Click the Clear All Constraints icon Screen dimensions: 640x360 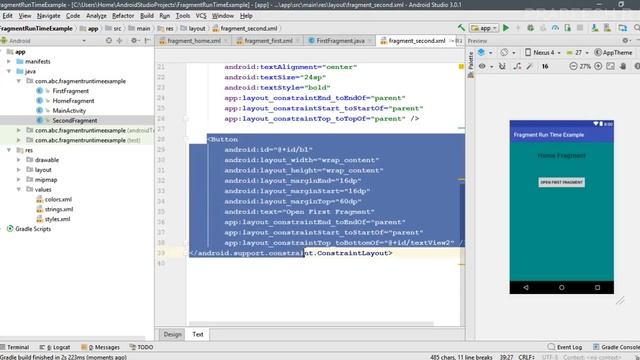[x=517, y=66]
